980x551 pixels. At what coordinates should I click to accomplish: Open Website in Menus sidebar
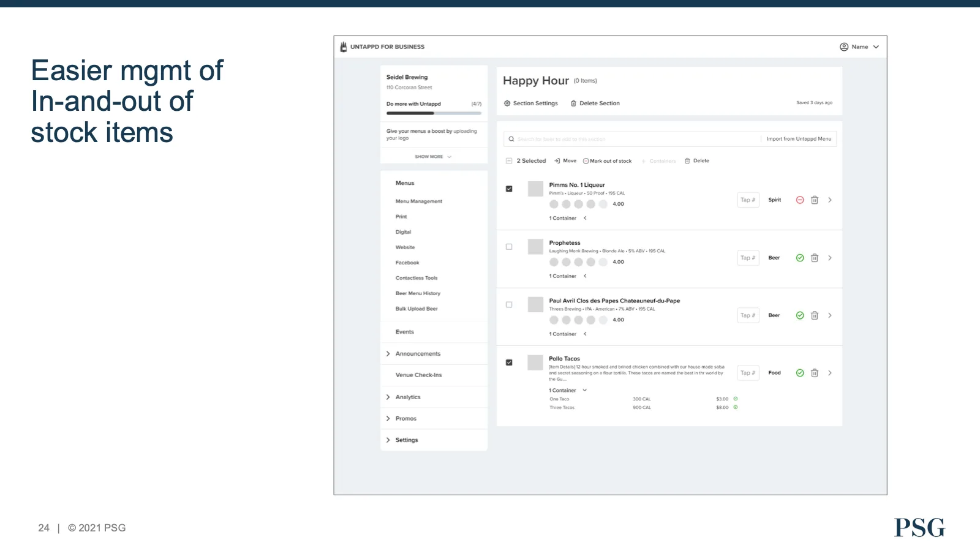pos(405,247)
